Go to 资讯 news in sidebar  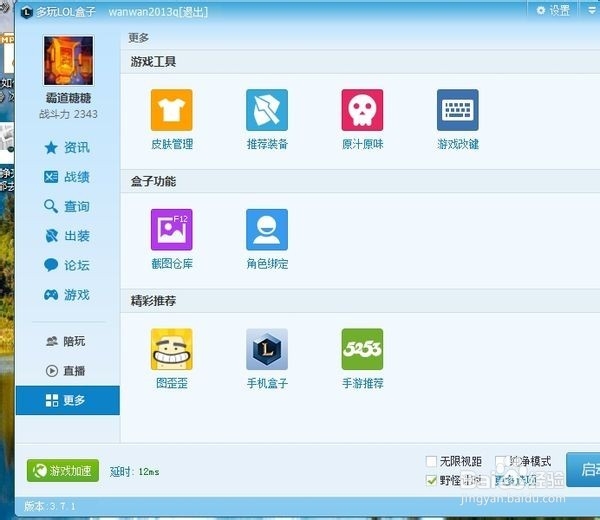(67, 148)
